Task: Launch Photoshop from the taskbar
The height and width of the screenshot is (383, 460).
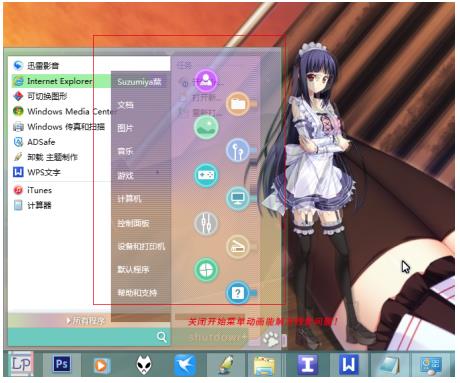Action: [x=62, y=364]
